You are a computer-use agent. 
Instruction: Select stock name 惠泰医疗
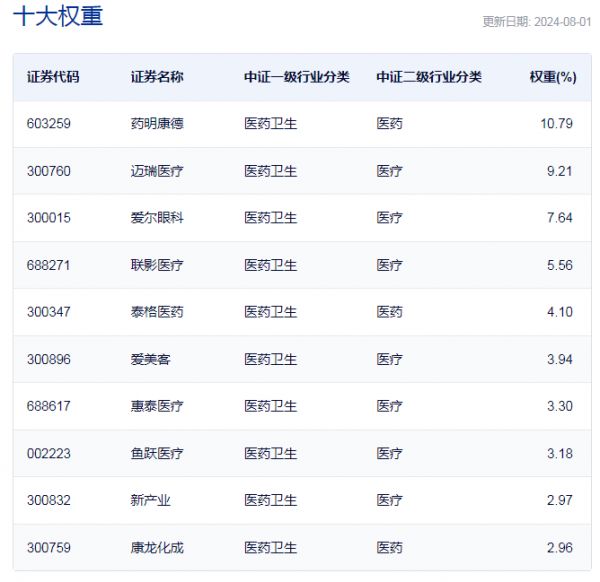click(157, 406)
